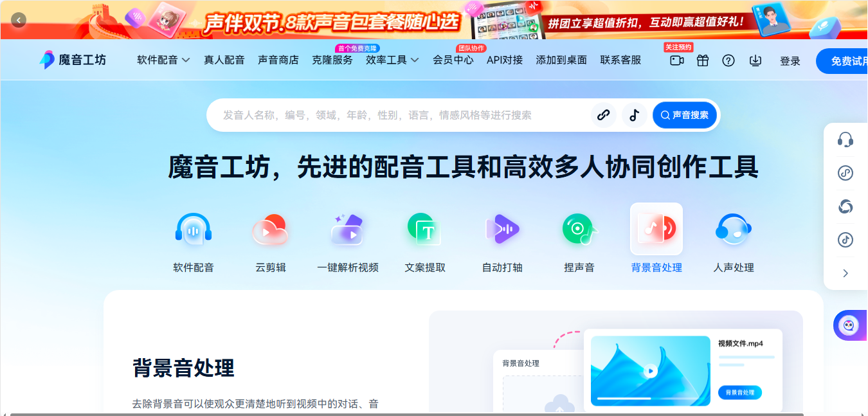
Task: Open the gift icon in header
Action: pyautogui.click(x=703, y=60)
